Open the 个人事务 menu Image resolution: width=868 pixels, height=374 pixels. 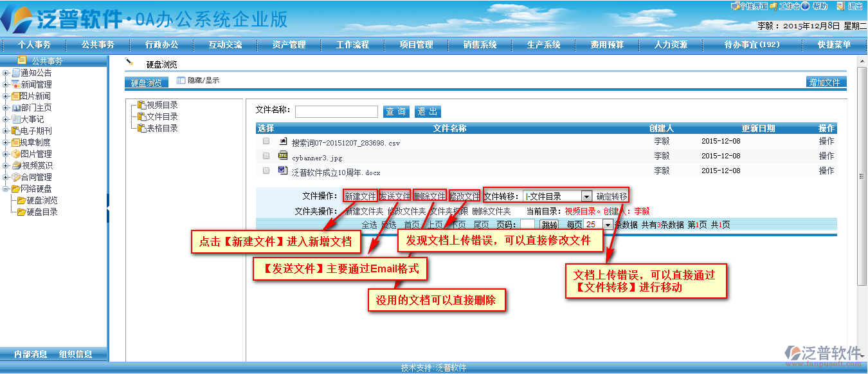point(34,44)
